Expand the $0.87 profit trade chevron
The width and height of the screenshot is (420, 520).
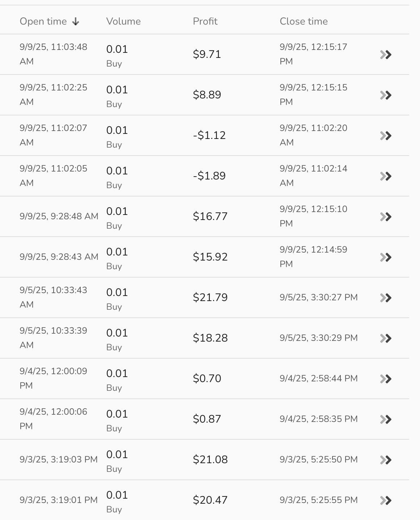click(386, 419)
